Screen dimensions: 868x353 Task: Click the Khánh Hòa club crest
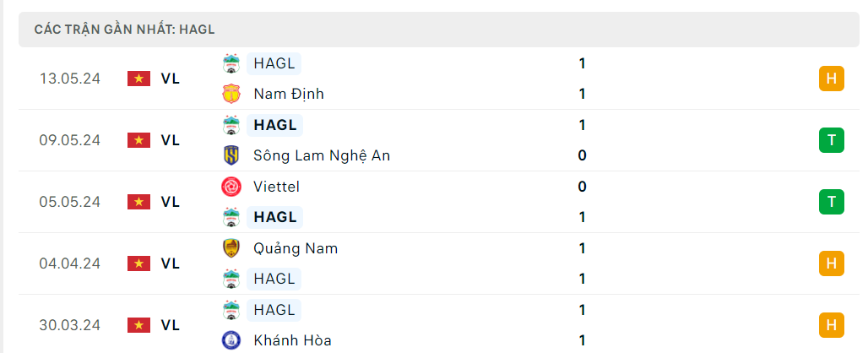231,340
